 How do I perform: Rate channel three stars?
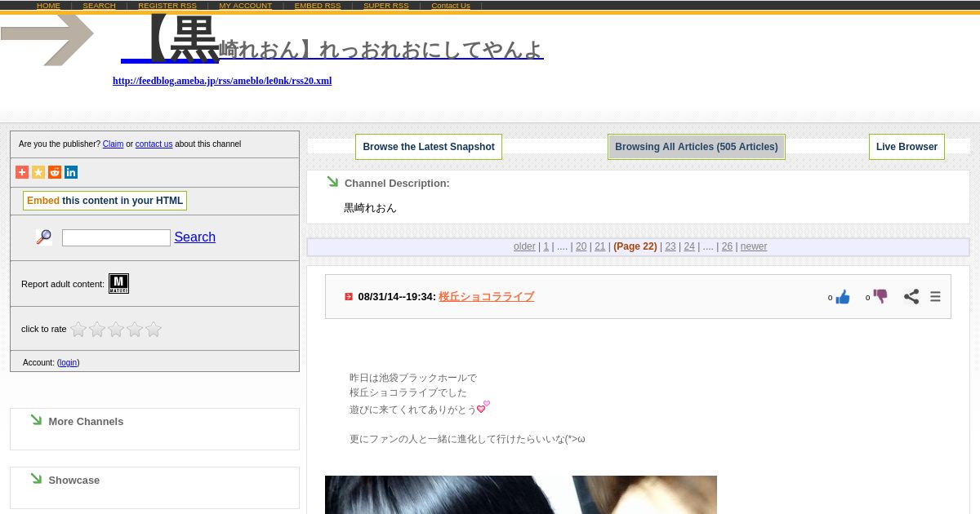(x=116, y=329)
